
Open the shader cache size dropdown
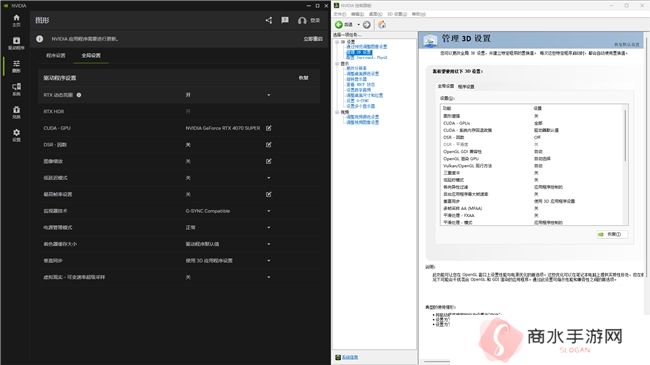[x=269, y=244]
